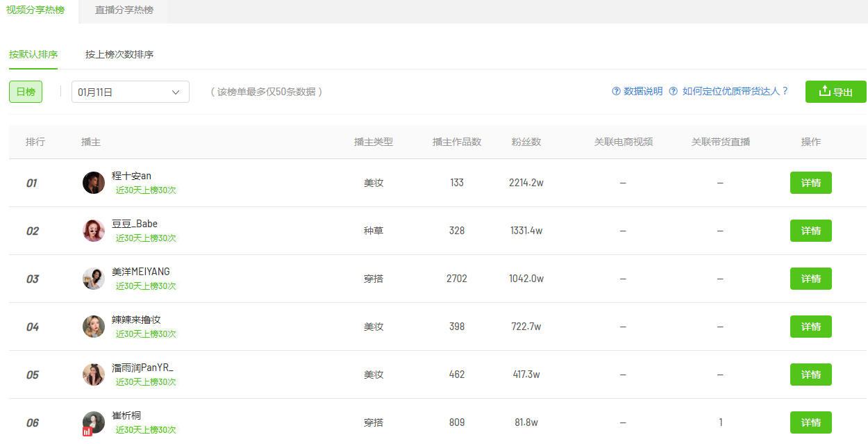868x444 pixels.
Task: Click the red chart badge on 崔忻桐's avatar
Action: click(87, 431)
